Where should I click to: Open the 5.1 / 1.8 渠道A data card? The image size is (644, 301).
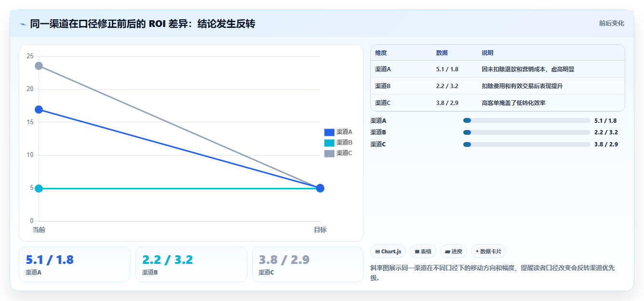75,264
